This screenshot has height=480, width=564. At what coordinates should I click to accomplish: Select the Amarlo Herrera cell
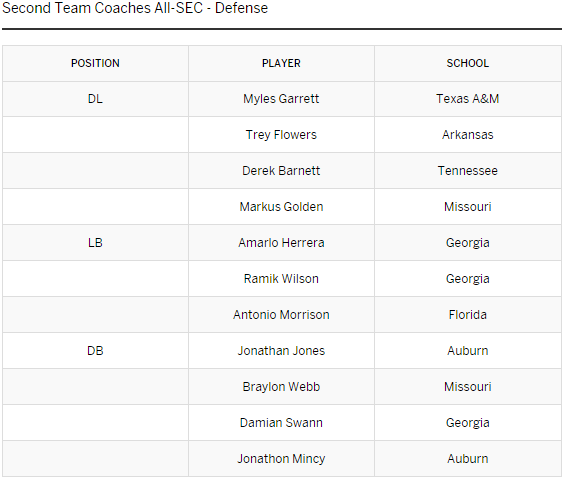281,243
